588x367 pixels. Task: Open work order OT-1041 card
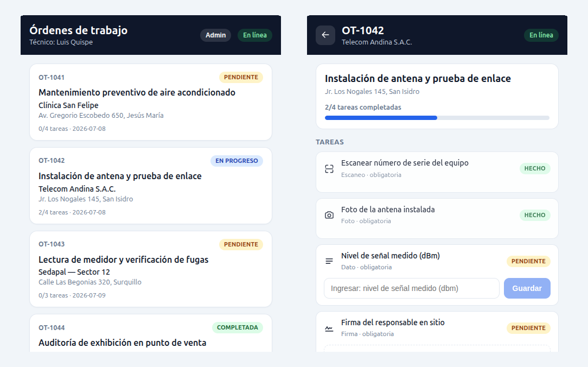point(151,102)
